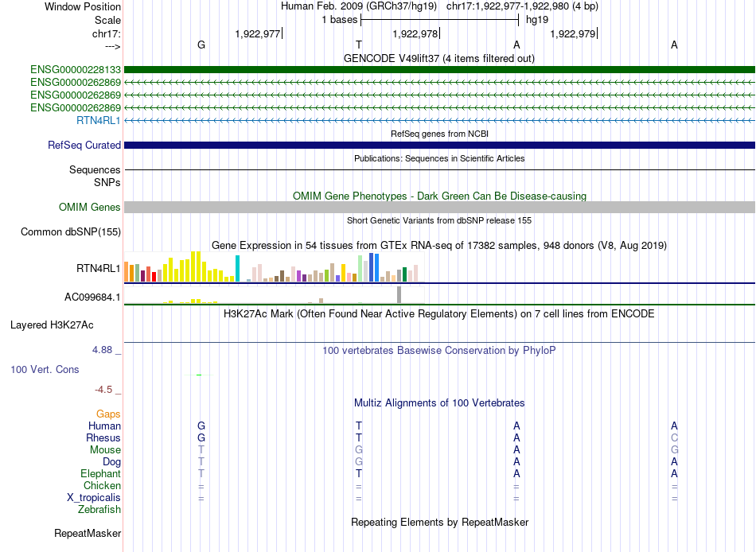Image resolution: width=756 pixels, height=552 pixels.
Task: Click the RTN4RL1 GTEx expression bar chart
Action: coord(275,266)
